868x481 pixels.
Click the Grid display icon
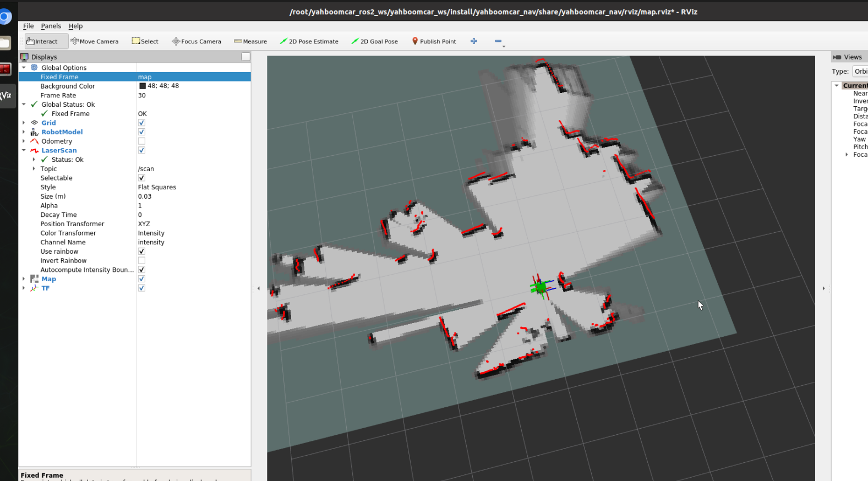(34, 123)
